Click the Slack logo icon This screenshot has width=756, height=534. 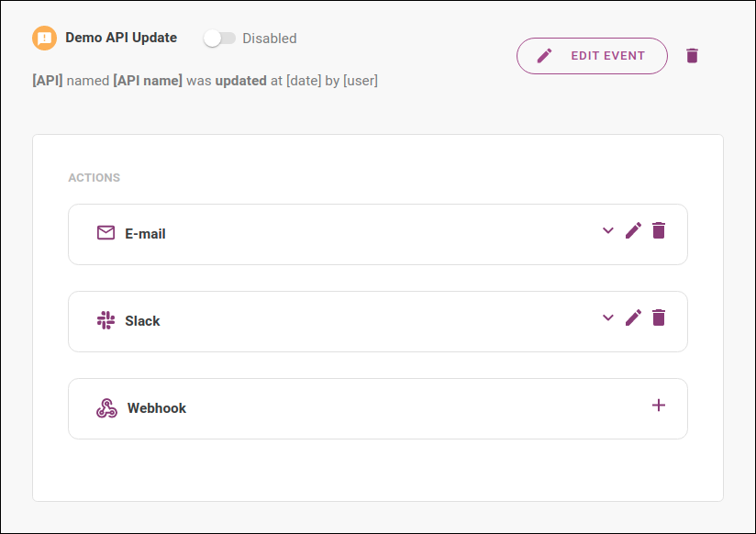(x=106, y=320)
